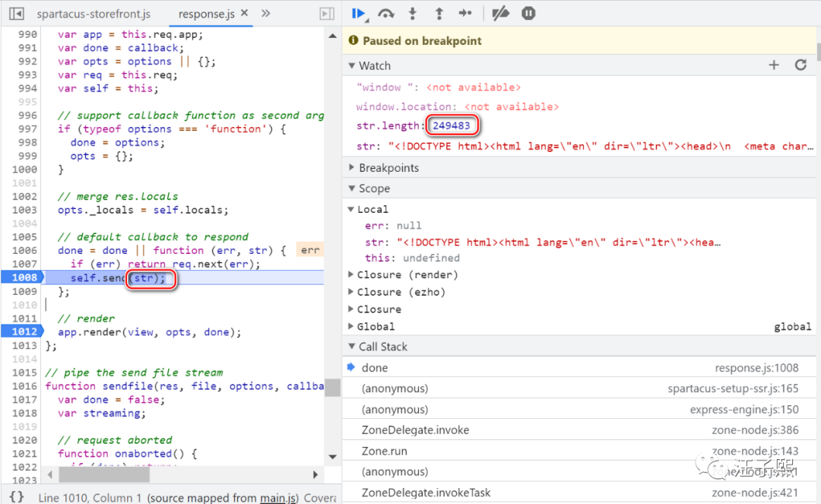821x504 pixels.
Task: Open response.js:1008 source link
Action: pyautogui.click(x=756, y=368)
